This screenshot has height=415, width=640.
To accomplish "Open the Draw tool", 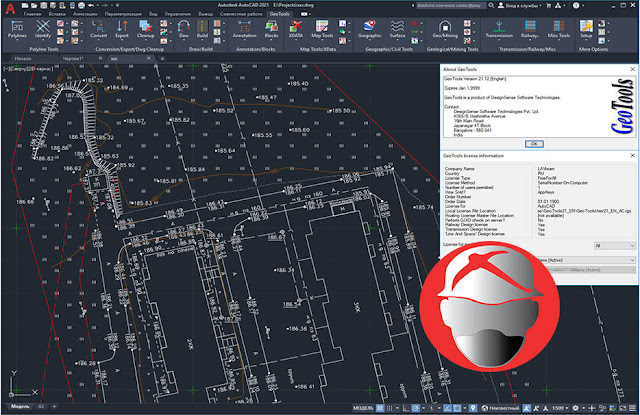I will click(x=184, y=30).
